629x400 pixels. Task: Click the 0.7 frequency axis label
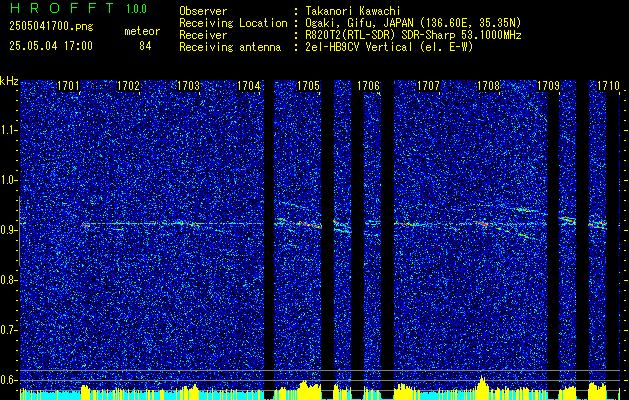(x=7, y=330)
